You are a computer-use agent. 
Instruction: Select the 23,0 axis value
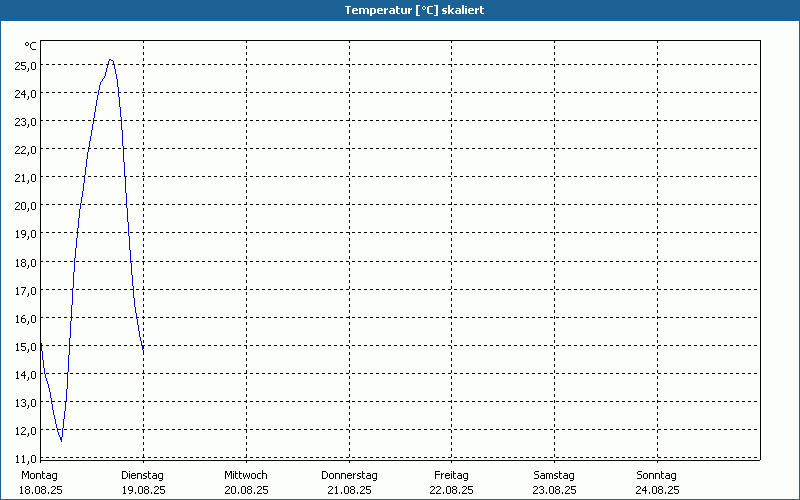pos(26,122)
